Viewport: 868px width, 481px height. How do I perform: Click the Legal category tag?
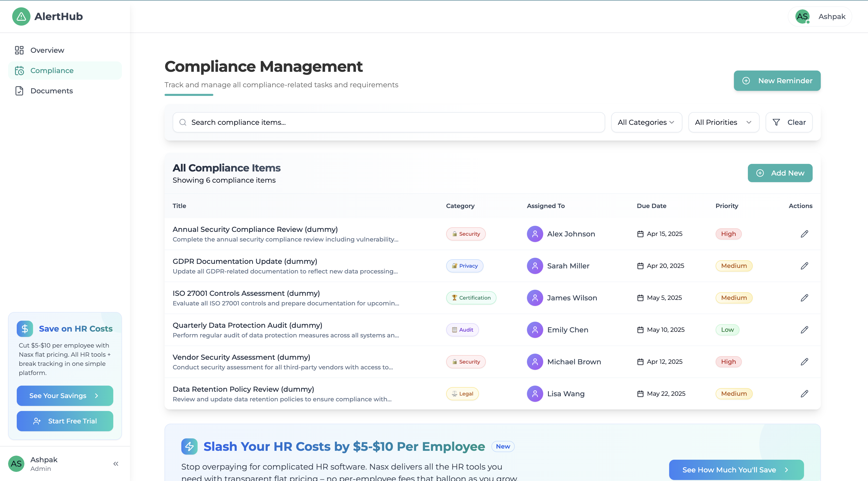[x=462, y=394]
